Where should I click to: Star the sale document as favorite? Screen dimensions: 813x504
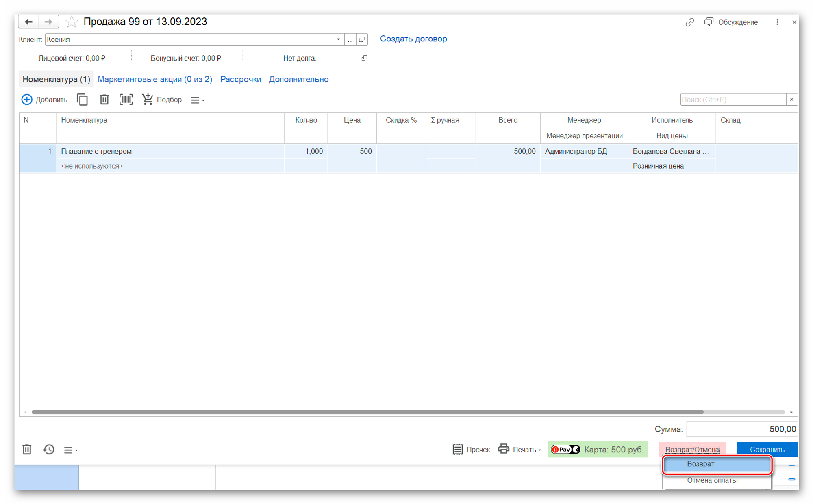coord(72,22)
